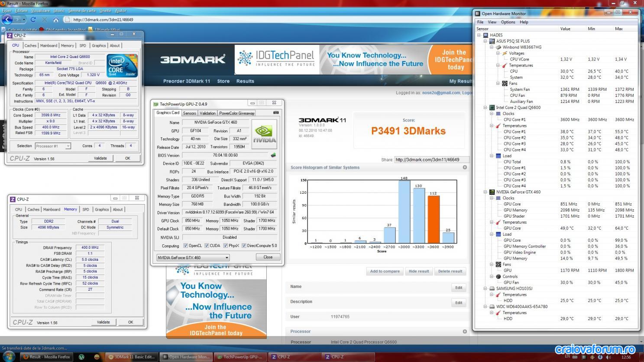
Task: Switch to SPD tab in lower CPU-Z window
Action: coord(86,209)
